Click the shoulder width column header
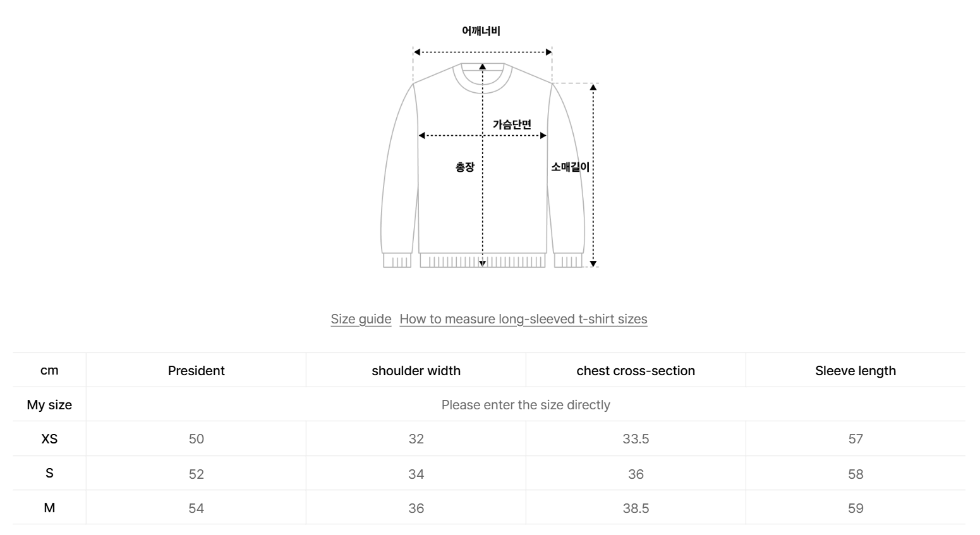The width and height of the screenshot is (980, 535). click(x=416, y=371)
